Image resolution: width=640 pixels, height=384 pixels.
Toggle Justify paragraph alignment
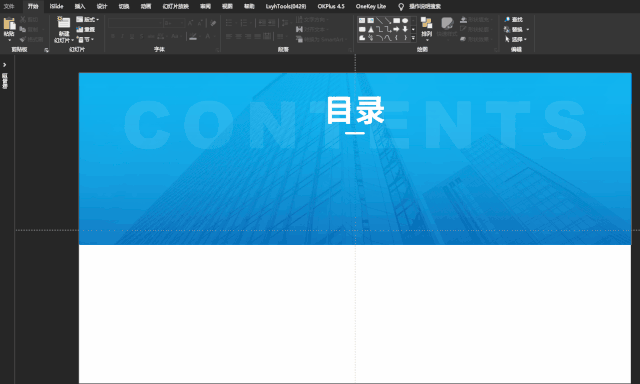pos(257,36)
